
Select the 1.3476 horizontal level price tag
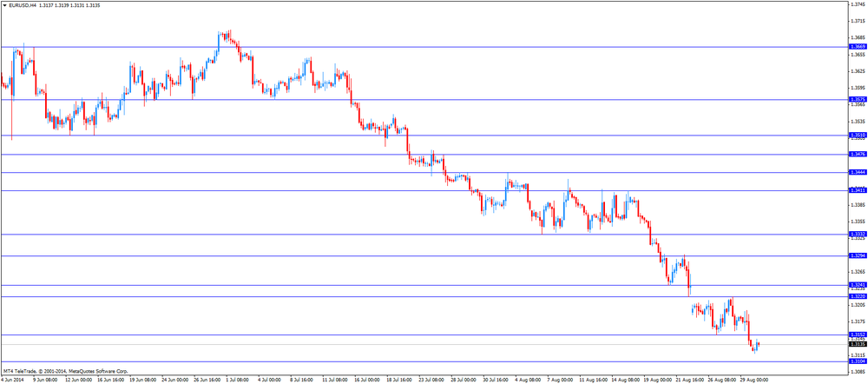[857, 155]
